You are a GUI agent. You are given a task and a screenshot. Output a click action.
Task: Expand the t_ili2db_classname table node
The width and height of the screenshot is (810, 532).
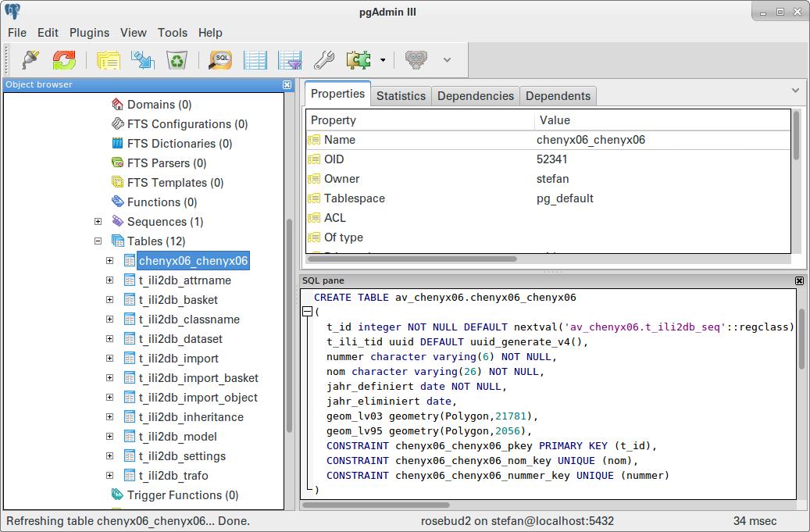click(109, 320)
